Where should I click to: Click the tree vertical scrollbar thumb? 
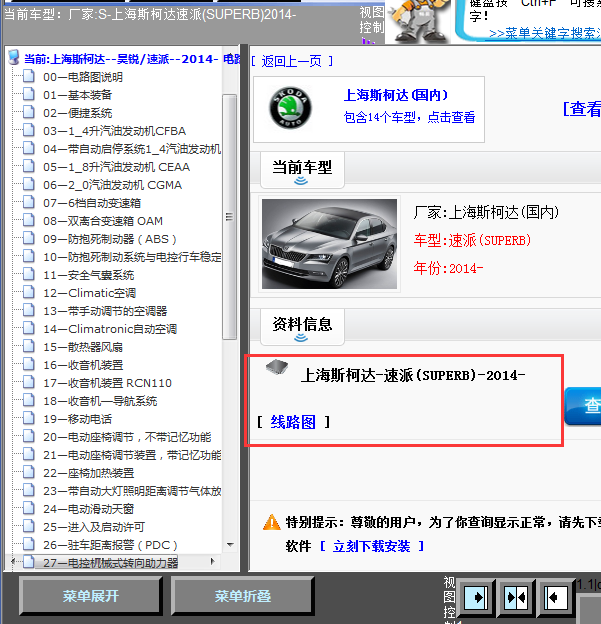point(229,216)
